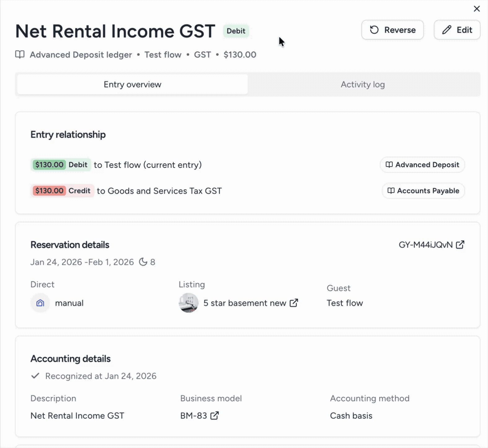Click the nights moon icon

143,262
